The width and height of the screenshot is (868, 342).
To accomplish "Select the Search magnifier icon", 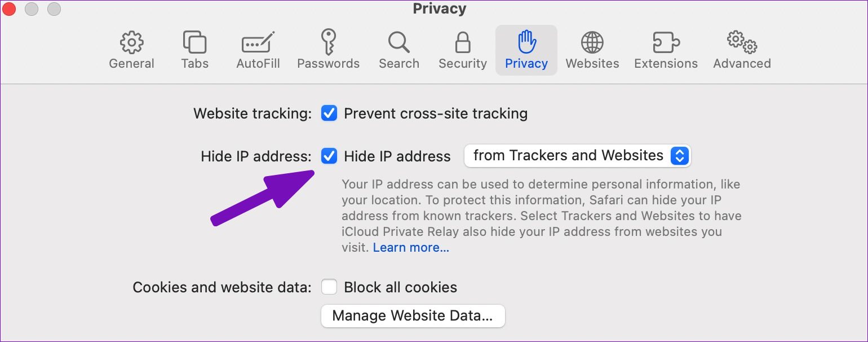I will (398, 42).
